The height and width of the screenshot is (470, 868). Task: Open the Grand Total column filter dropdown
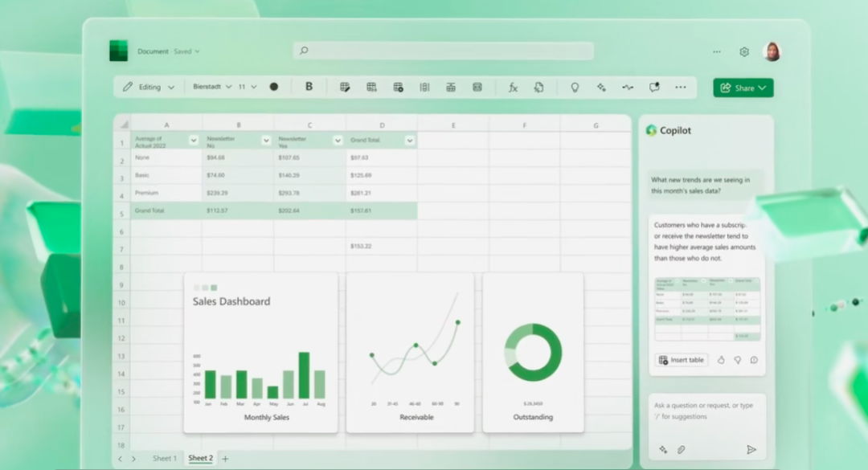pos(410,141)
